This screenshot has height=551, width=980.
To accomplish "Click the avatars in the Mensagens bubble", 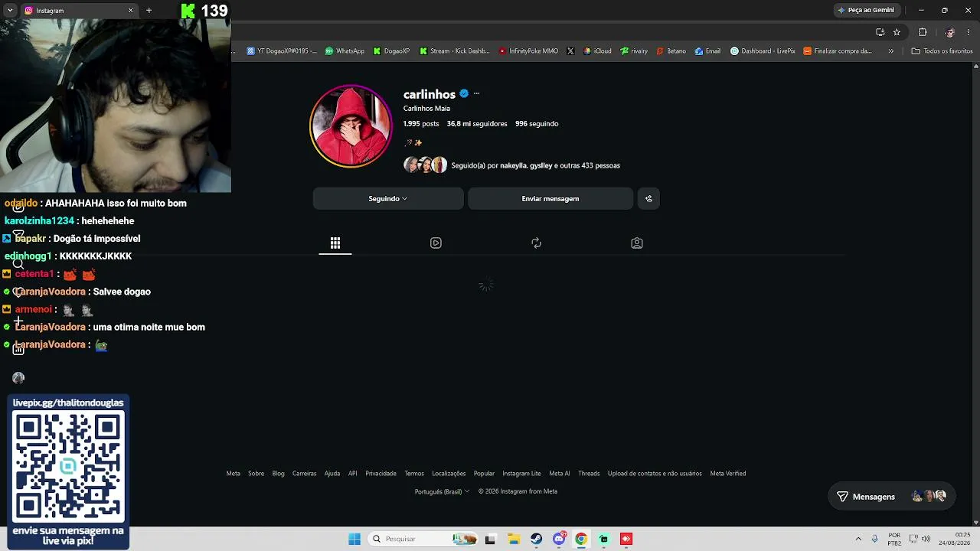I will tap(929, 497).
